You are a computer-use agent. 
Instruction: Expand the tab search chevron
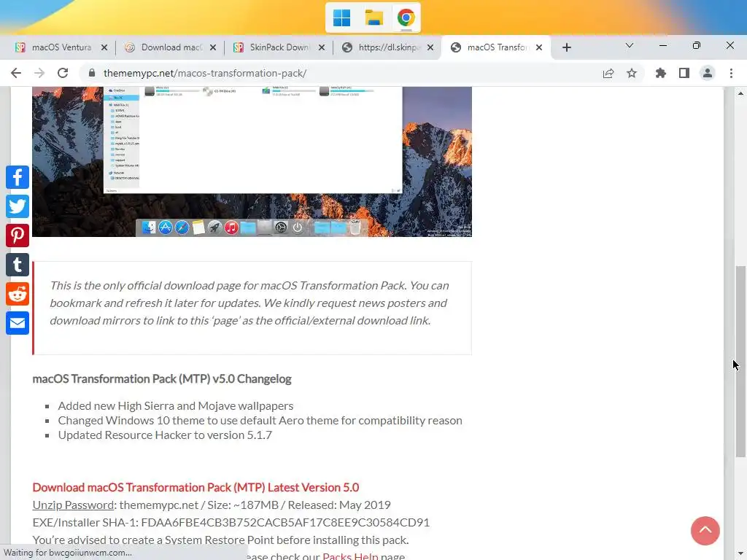point(630,46)
